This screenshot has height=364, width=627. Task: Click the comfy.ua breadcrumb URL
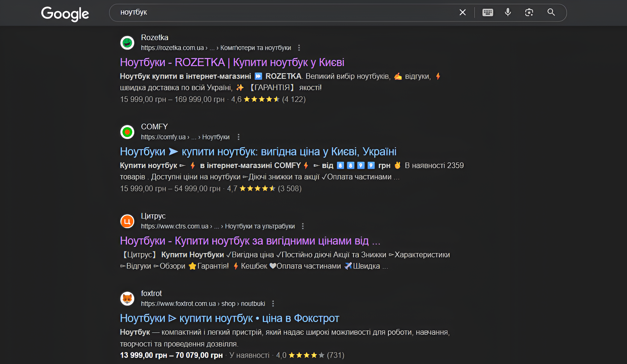click(x=185, y=137)
